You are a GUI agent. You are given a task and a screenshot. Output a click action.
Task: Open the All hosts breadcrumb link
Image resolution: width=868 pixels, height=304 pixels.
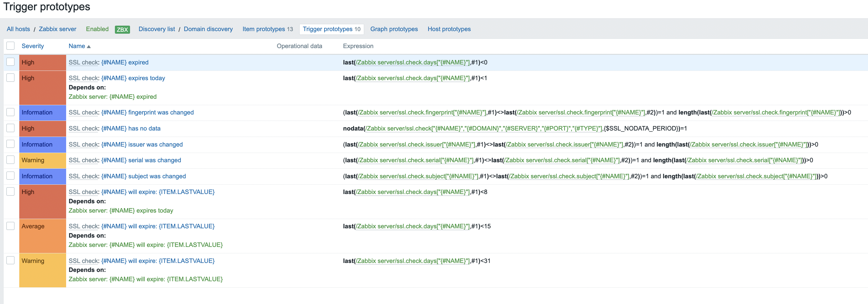pyautogui.click(x=18, y=29)
